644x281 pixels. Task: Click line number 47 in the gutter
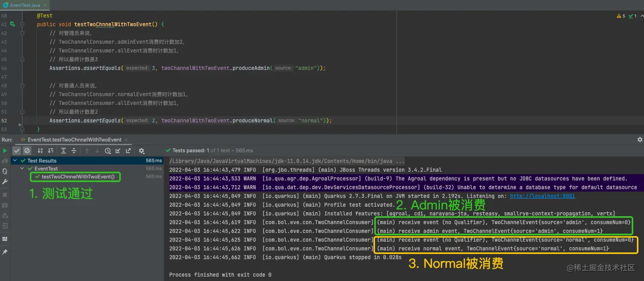[x=4, y=77]
